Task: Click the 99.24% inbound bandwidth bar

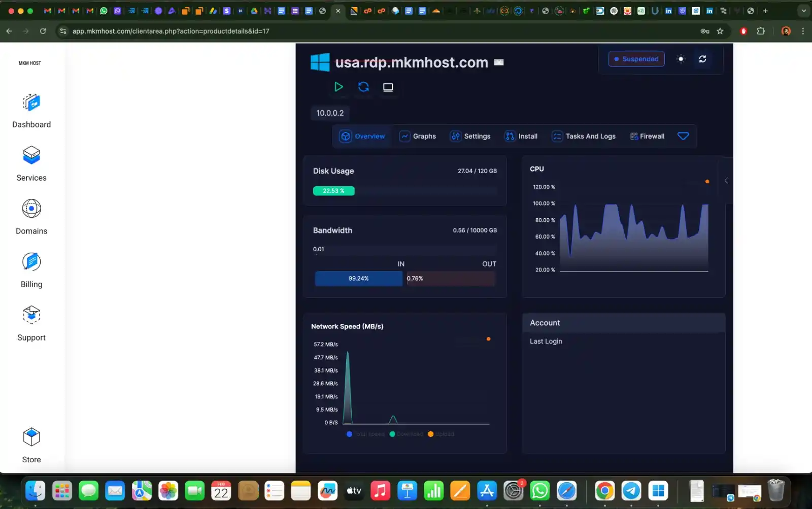Action: click(359, 278)
